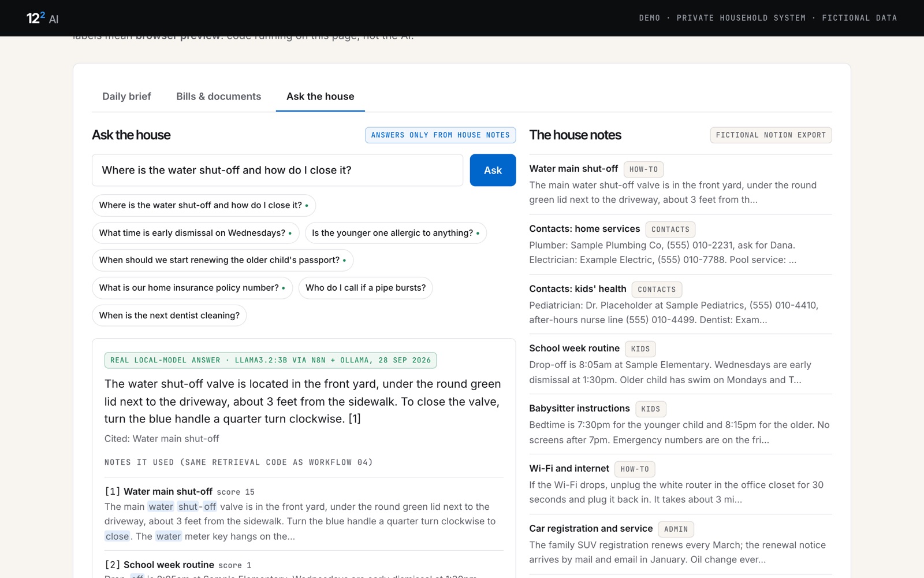Pick the Wednesday early dismissal question chip
Image resolution: width=924 pixels, height=578 pixels.
click(195, 233)
